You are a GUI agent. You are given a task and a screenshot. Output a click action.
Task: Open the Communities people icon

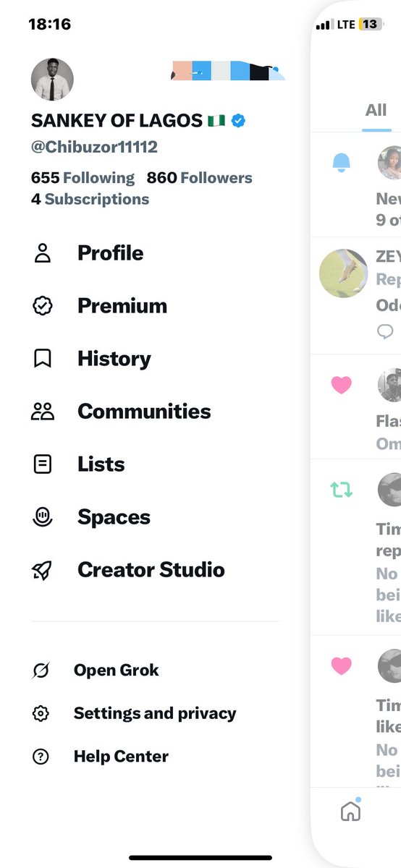43,412
